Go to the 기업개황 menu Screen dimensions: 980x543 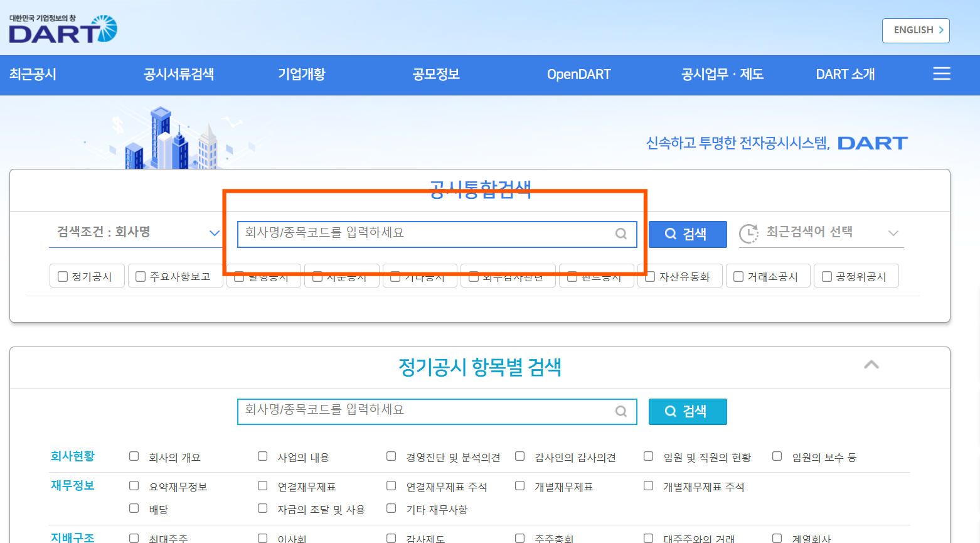pos(302,74)
